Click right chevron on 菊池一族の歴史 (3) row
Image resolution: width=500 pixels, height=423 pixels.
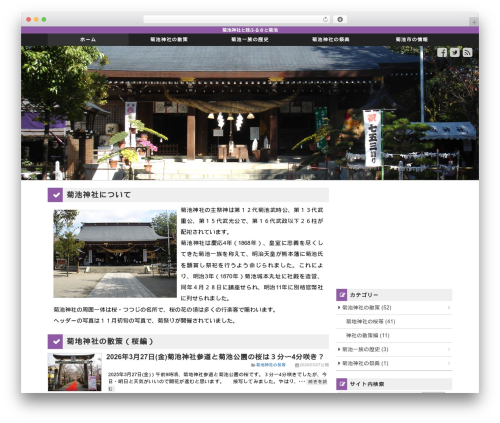449,349
